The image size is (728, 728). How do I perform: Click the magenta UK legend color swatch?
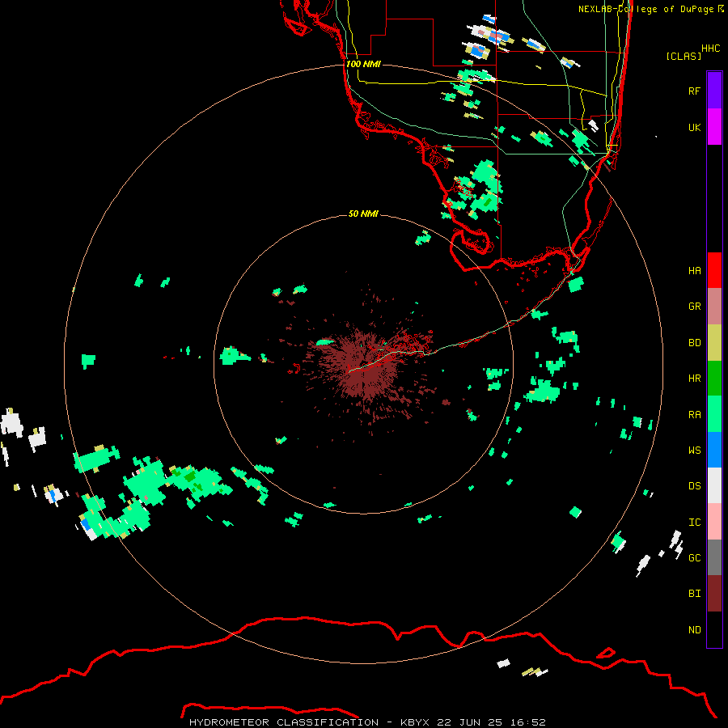714,127
